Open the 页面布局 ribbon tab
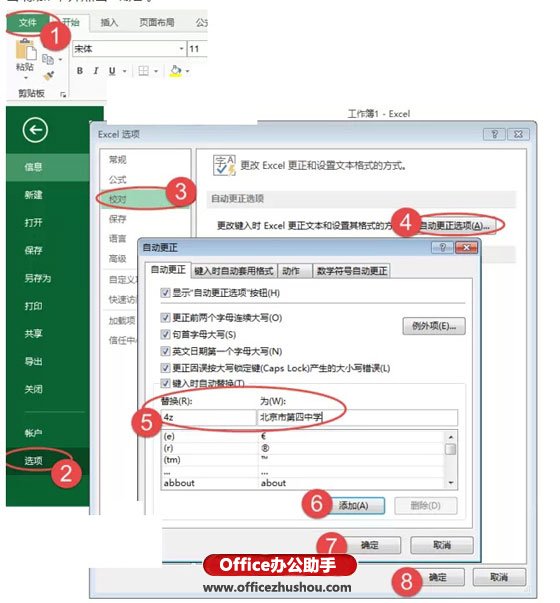Image resolution: width=560 pixels, height=603 pixels. (x=157, y=22)
